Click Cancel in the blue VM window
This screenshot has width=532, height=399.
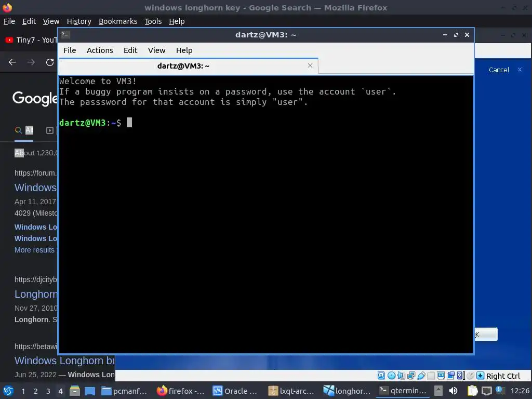click(x=499, y=70)
